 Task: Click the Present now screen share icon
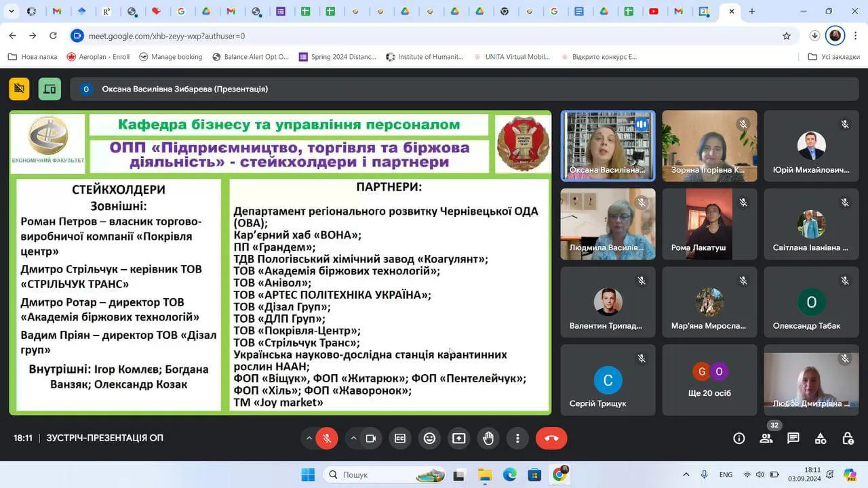click(459, 439)
